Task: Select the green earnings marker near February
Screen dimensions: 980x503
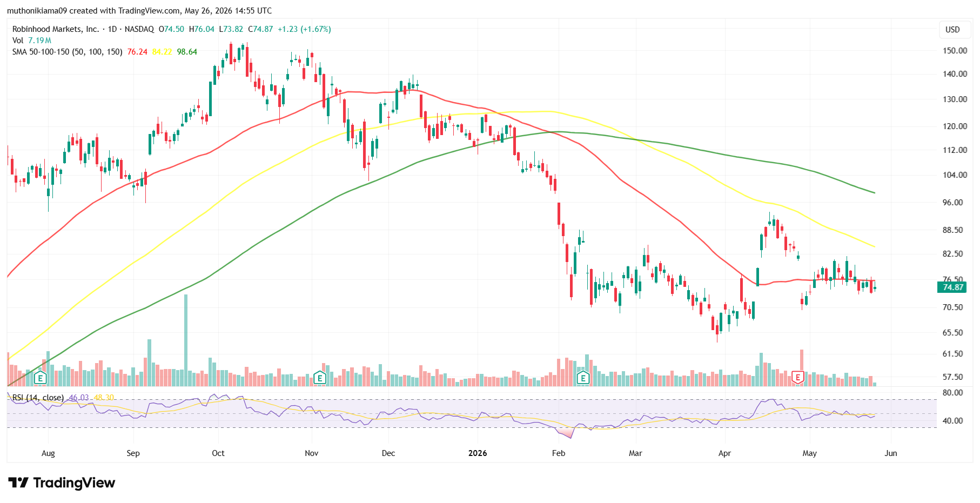Action: (x=583, y=378)
